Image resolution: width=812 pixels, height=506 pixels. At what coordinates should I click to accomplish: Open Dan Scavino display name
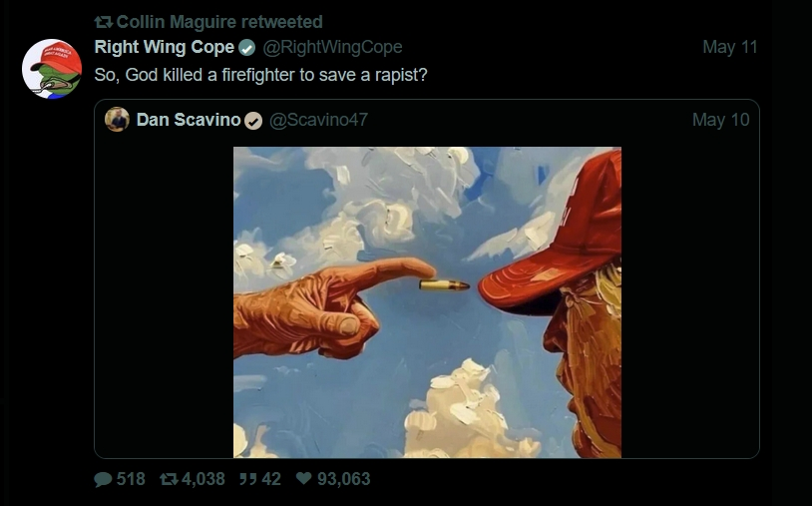189,120
